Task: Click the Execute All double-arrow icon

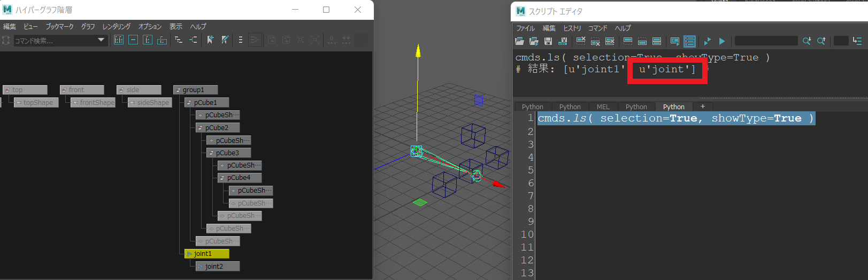Action: 707,41
